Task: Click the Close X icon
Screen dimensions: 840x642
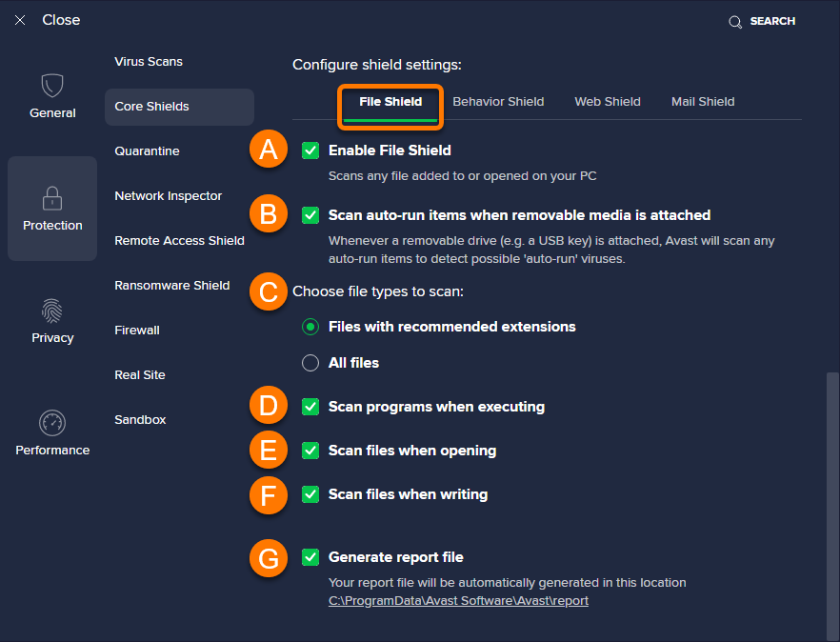Action: pos(20,20)
